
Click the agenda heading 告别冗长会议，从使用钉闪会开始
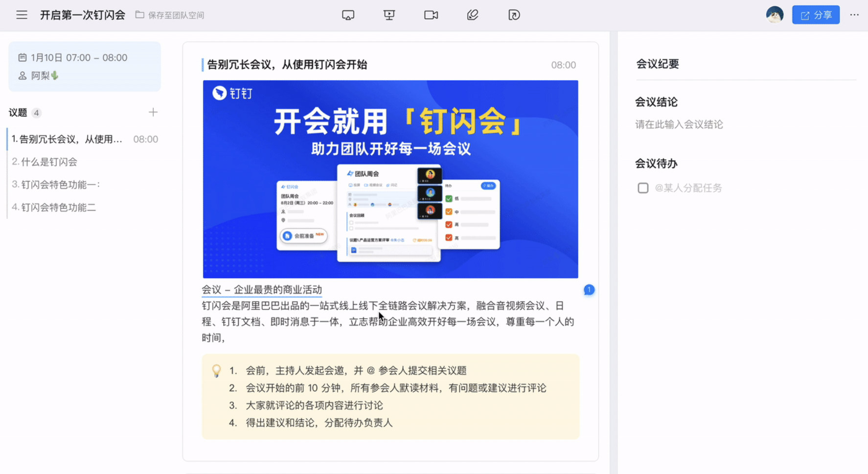[x=287, y=65]
